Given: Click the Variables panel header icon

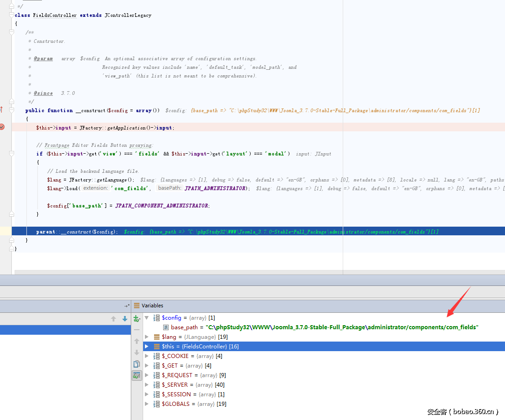Looking at the screenshot, I should point(137,306).
